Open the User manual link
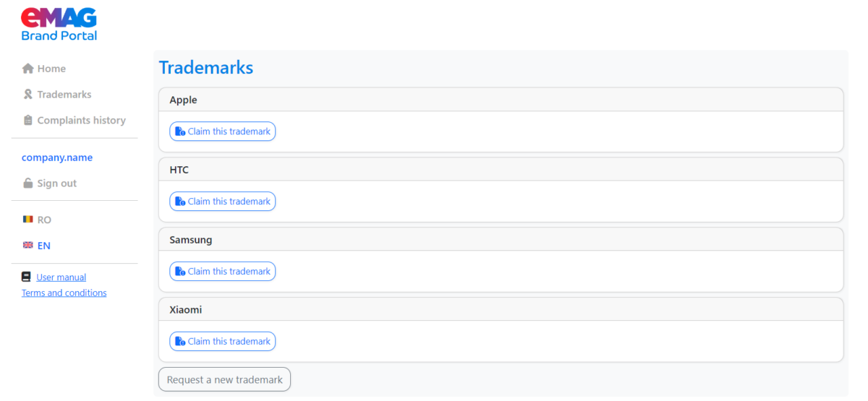Viewport: 868px width, 401px height. pos(61,277)
